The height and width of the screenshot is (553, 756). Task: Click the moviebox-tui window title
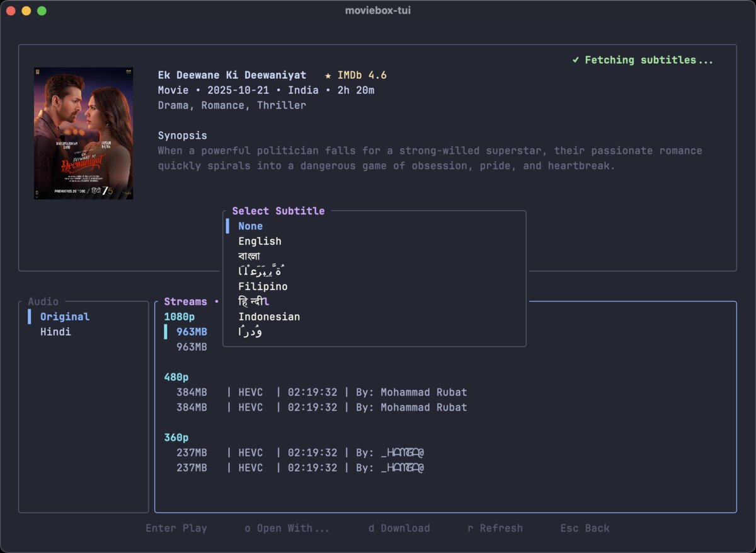point(378,11)
